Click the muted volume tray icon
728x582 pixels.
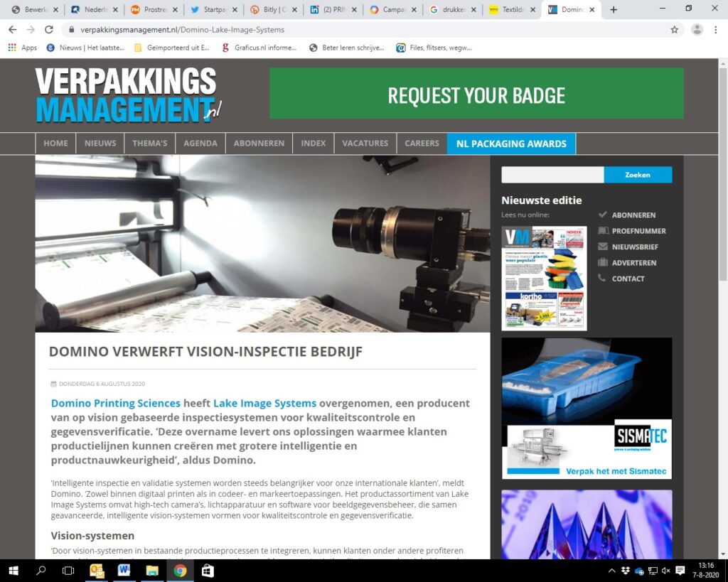tap(665, 571)
